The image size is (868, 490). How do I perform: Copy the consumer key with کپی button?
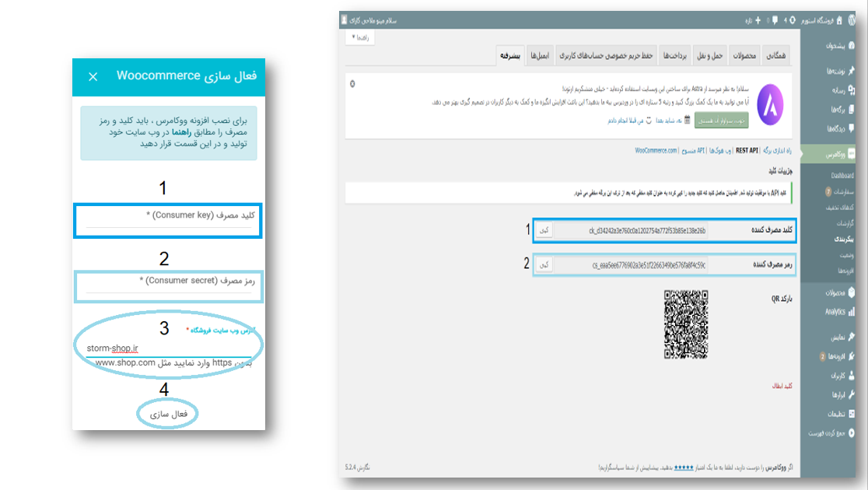point(544,230)
